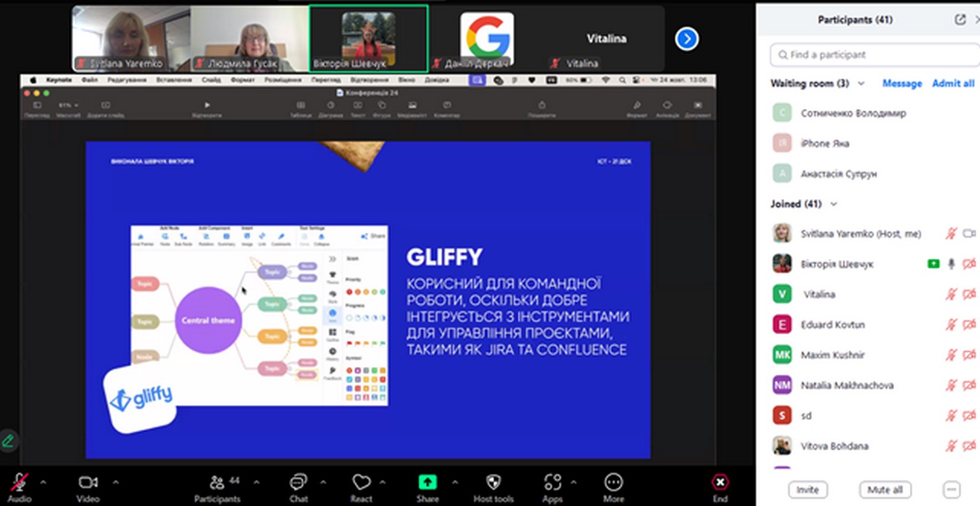Screen dimensions: 980x506
Task: Click the More options icon
Action: [x=613, y=482]
